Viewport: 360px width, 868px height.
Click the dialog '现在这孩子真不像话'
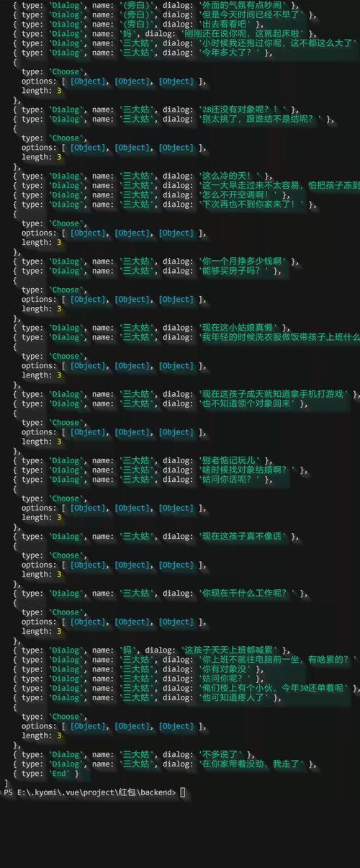pyautogui.click(x=243, y=537)
